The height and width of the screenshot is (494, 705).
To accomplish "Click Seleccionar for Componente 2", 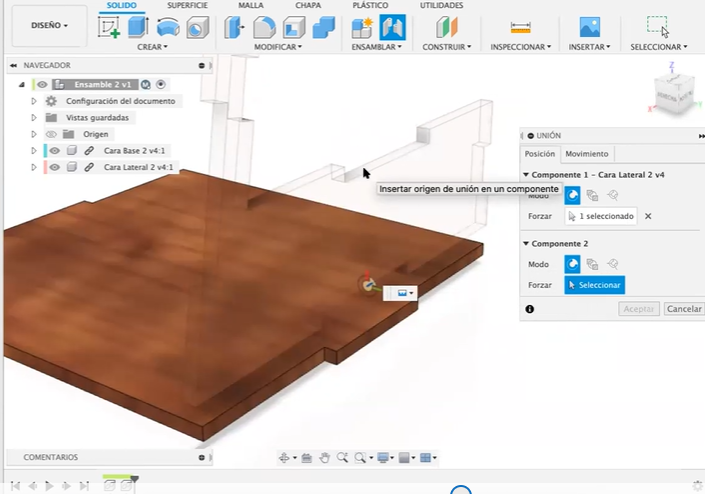I will click(x=594, y=285).
